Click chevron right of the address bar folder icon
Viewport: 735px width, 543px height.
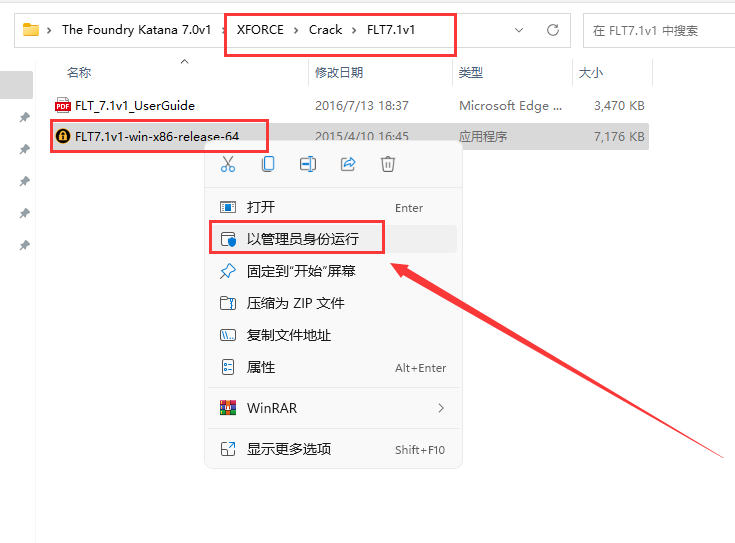pos(49,30)
